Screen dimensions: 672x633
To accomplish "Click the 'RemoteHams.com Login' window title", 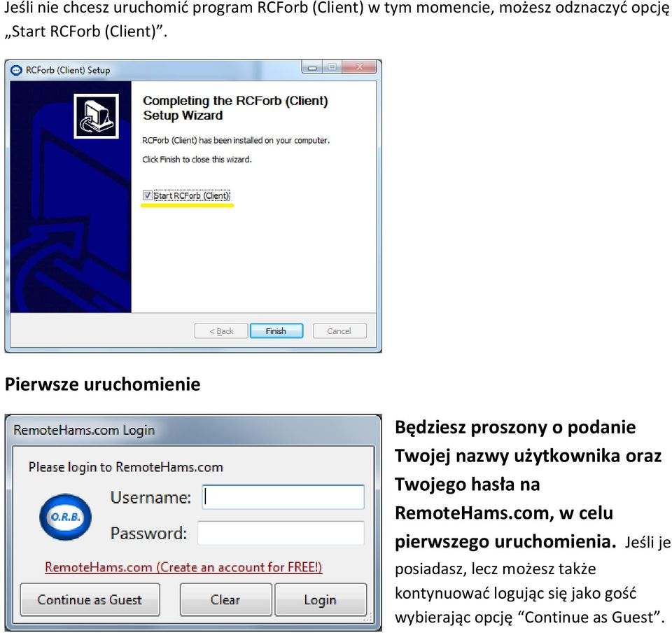I will pos(84,430).
